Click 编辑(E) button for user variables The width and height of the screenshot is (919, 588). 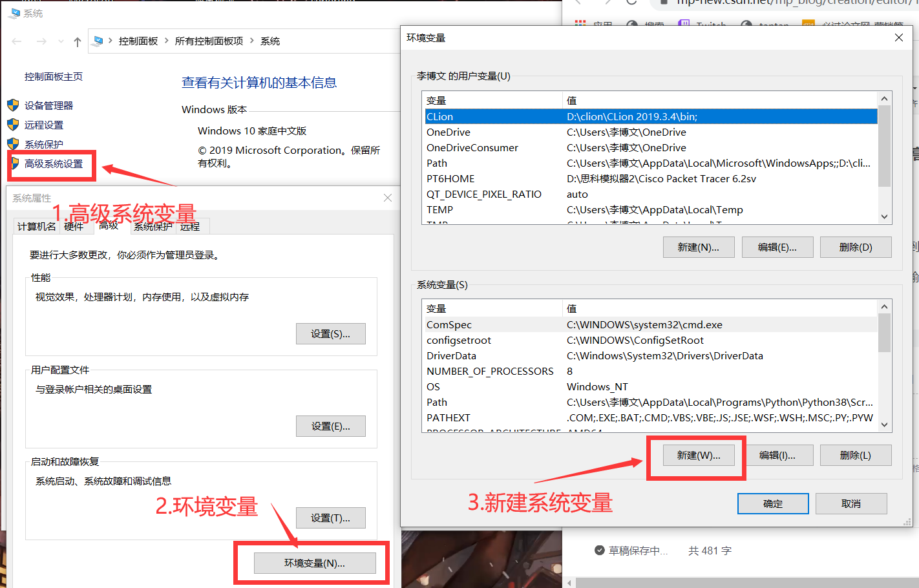click(x=777, y=247)
